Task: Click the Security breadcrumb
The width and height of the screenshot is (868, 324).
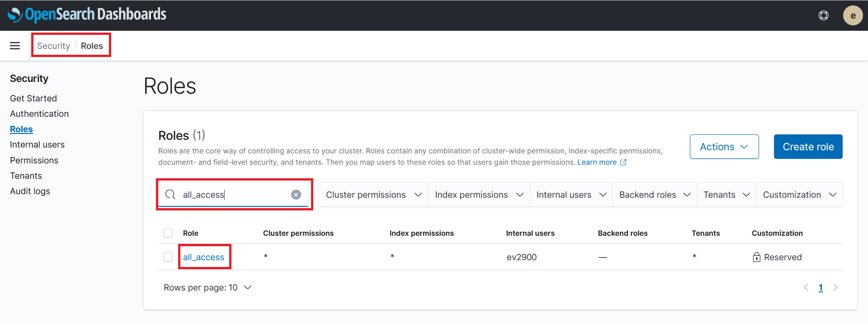Action: coord(53,46)
